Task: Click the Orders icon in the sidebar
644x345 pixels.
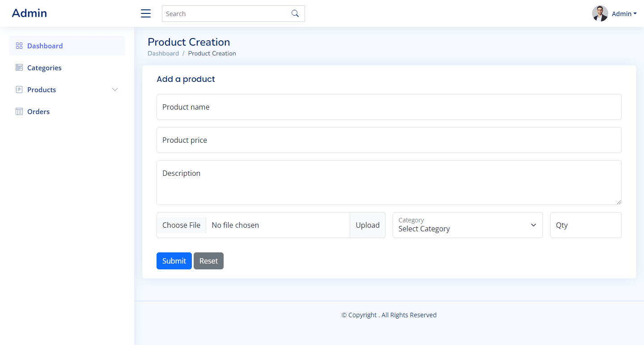Action: tap(19, 111)
